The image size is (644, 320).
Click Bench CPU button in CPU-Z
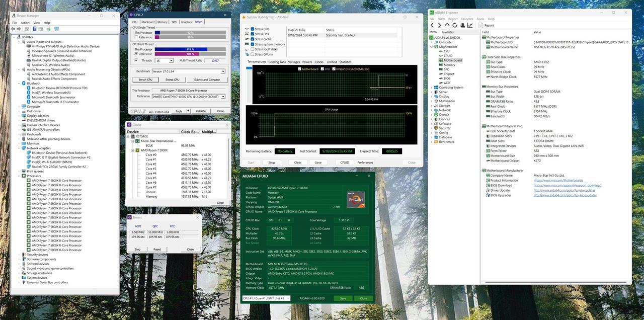[145, 79]
